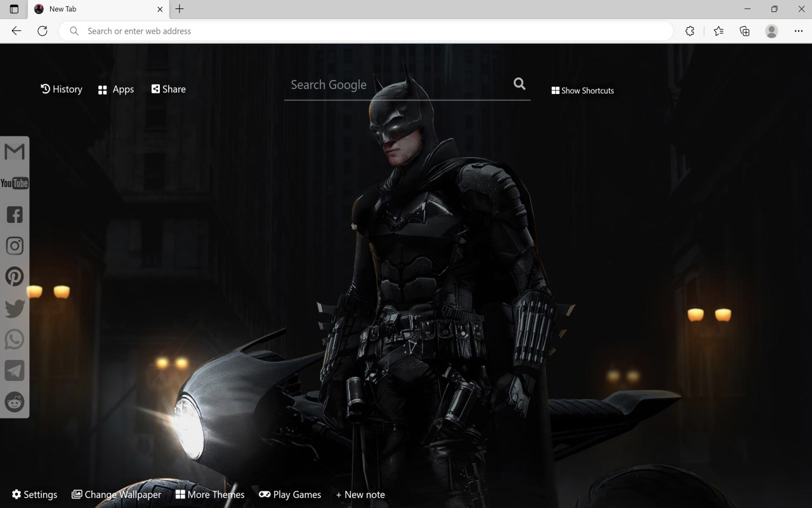Open Facebook shortcut icon
The width and height of the screenshot is (812, 508).
(x=15, y=214)
